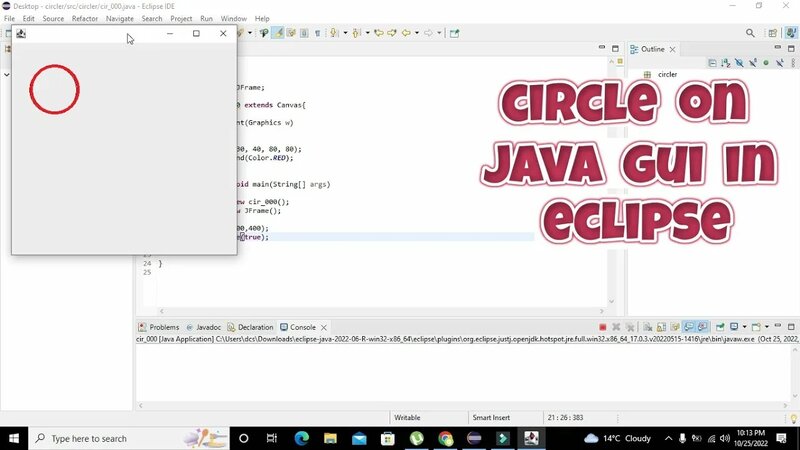800x450 pixels.
Task: Click Remove All Terminated Launches icon
Action: tap(630, 328)
